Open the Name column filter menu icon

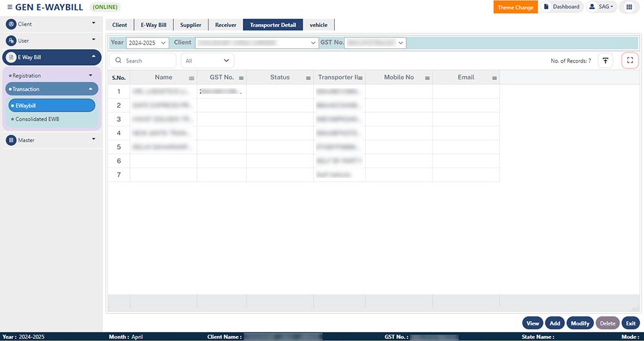pyautogui.click(x=191, y=78)
